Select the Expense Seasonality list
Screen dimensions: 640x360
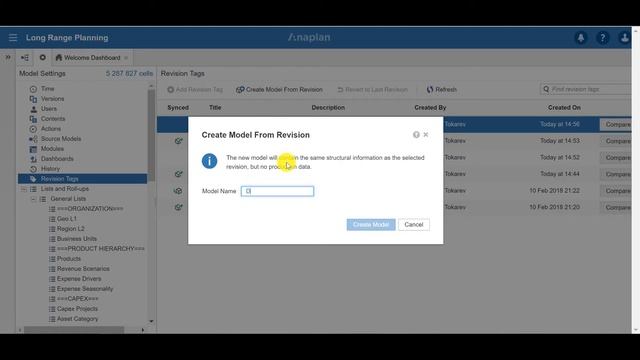85,289
